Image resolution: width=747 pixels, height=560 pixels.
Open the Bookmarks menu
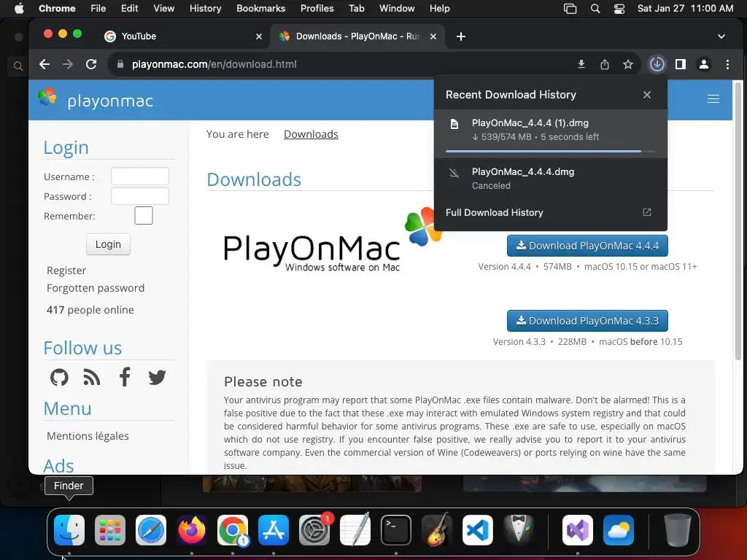260,9
